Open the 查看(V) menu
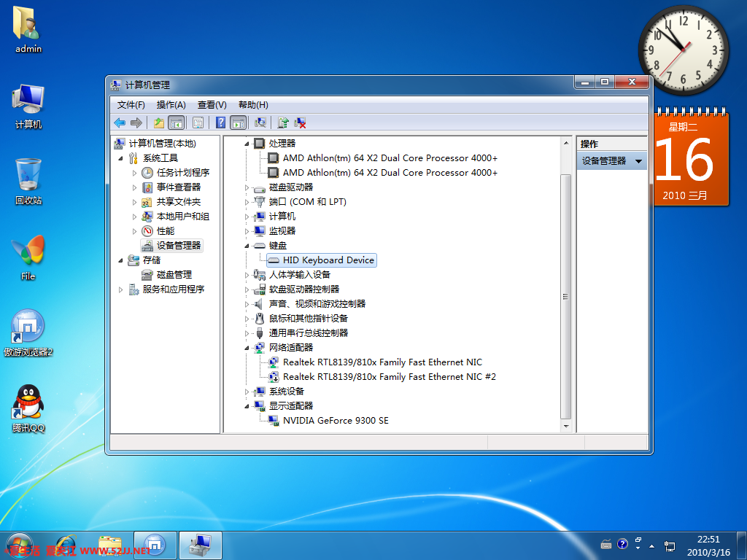This screenshot has width=747, height=560. (212, 105)
